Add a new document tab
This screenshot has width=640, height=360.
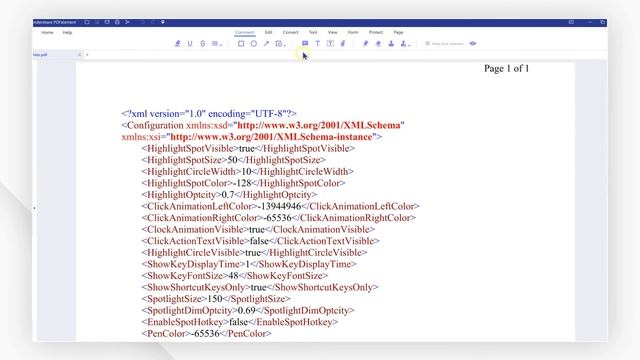click(87, 54)
